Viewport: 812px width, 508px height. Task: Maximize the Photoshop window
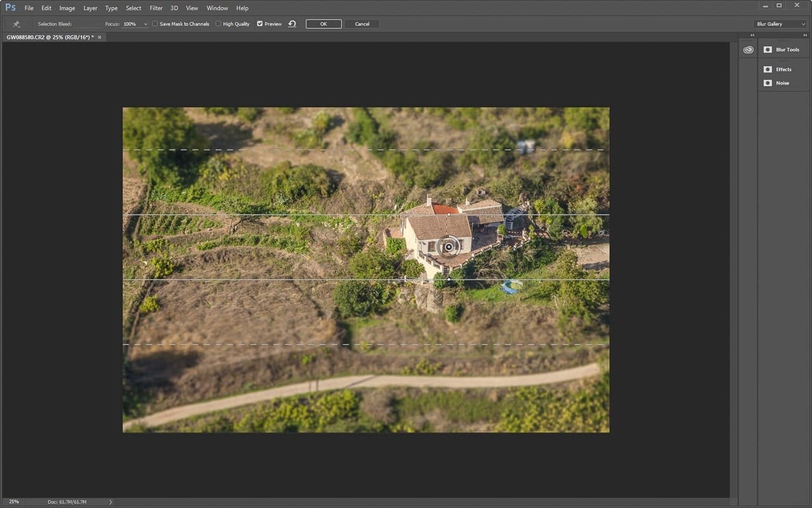coord(780,5)
